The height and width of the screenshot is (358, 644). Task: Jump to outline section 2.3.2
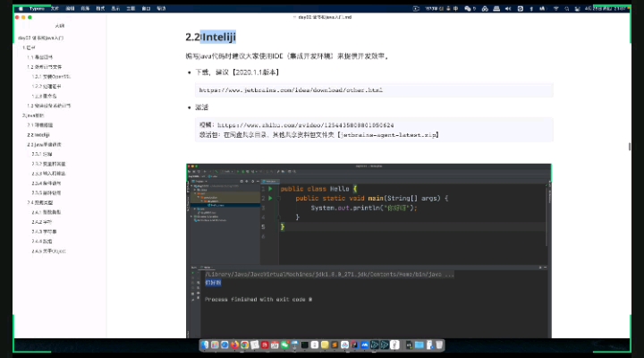48,164
